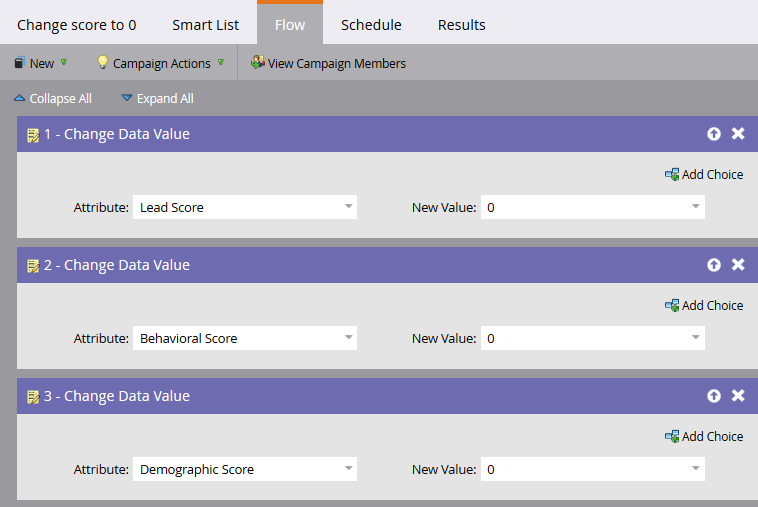This screenshot has width=758, height=507.
Task: Move step 1 up using arrow icon
Action: point(714,134)
